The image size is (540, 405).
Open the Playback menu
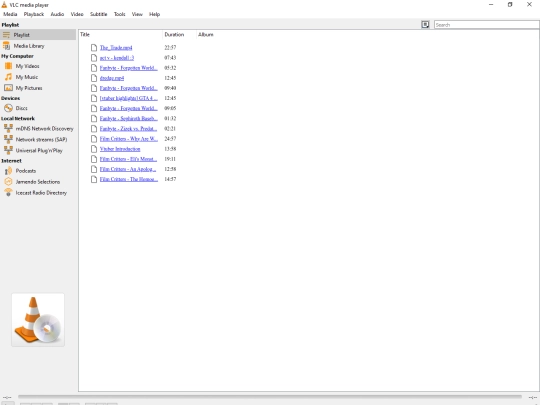tap(34, 14)
